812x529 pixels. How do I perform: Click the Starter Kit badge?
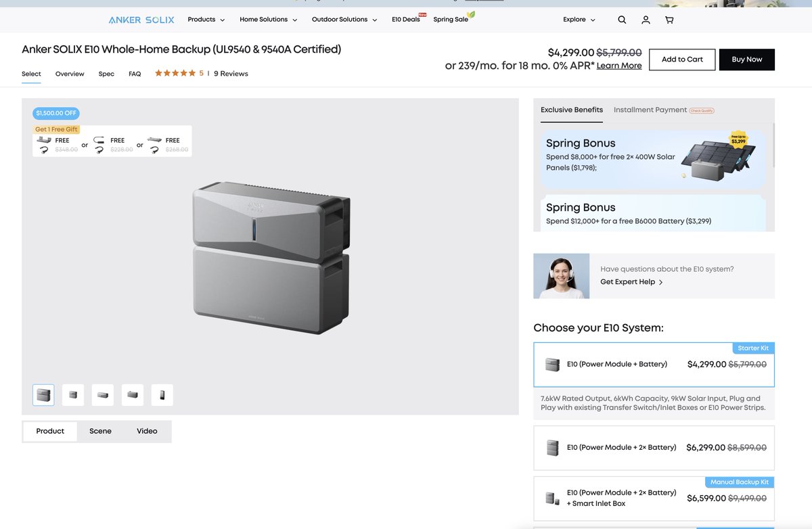[x=753, y=348]
